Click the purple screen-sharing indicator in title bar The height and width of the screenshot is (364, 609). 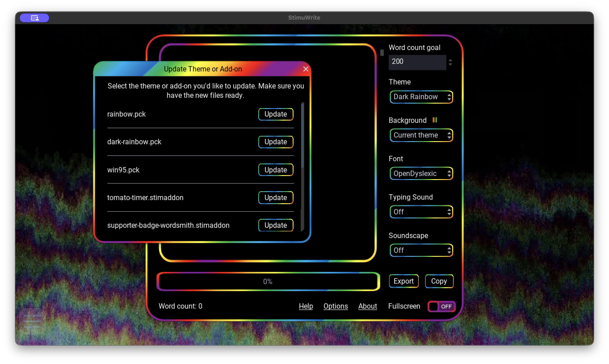(34, 18)
